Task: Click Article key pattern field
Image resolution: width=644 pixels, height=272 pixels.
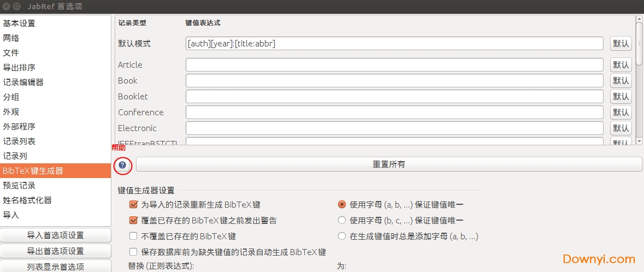Action: [x=394, y=65]
